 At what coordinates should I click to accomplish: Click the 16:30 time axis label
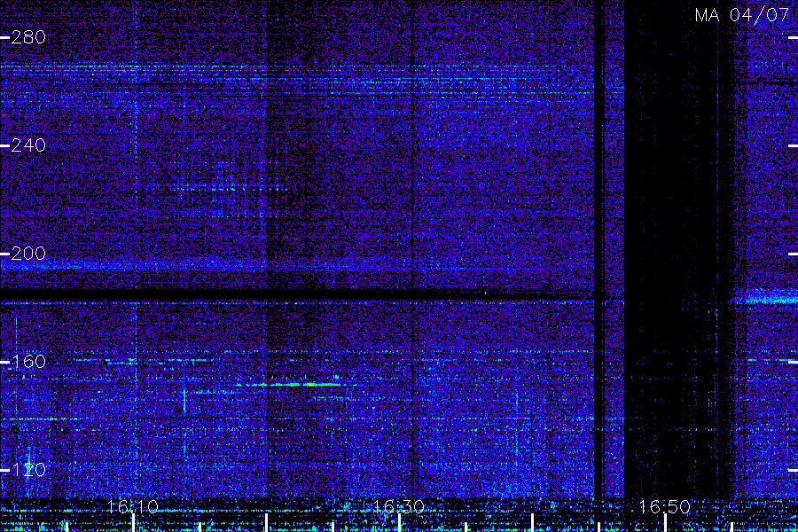pos(398,506)
